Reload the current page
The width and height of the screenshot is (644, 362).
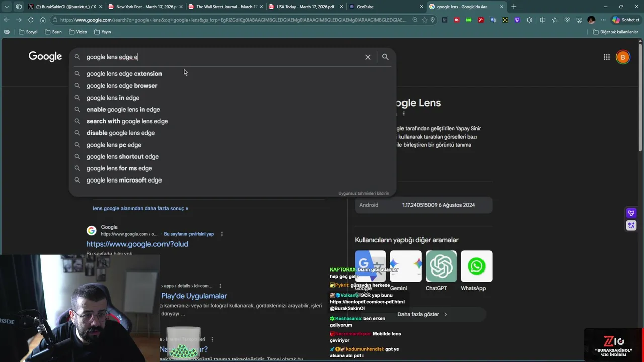click(x=31, y=20)
